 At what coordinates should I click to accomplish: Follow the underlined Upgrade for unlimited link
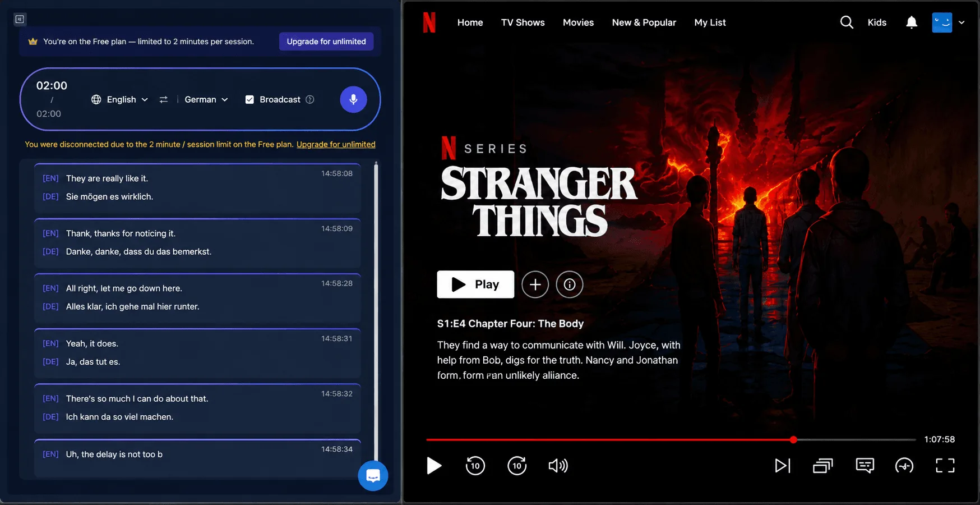pos(336,144)
